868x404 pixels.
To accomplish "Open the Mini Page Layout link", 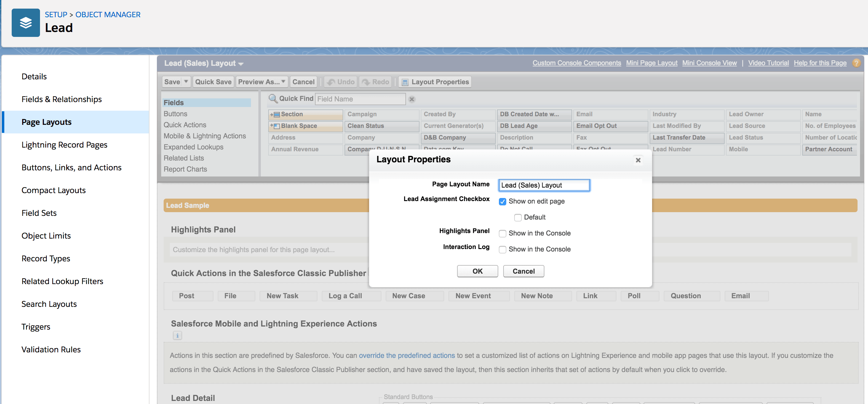I will click(x=651, y=63).
